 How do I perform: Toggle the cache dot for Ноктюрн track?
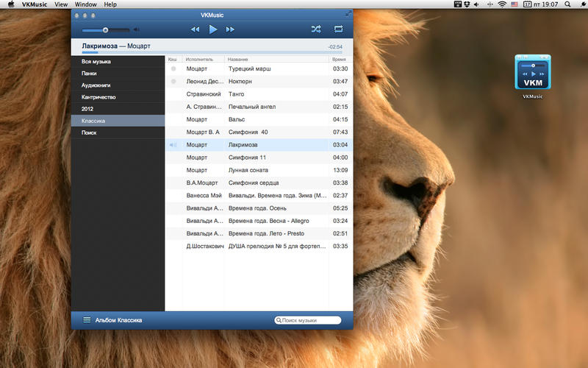173,81
